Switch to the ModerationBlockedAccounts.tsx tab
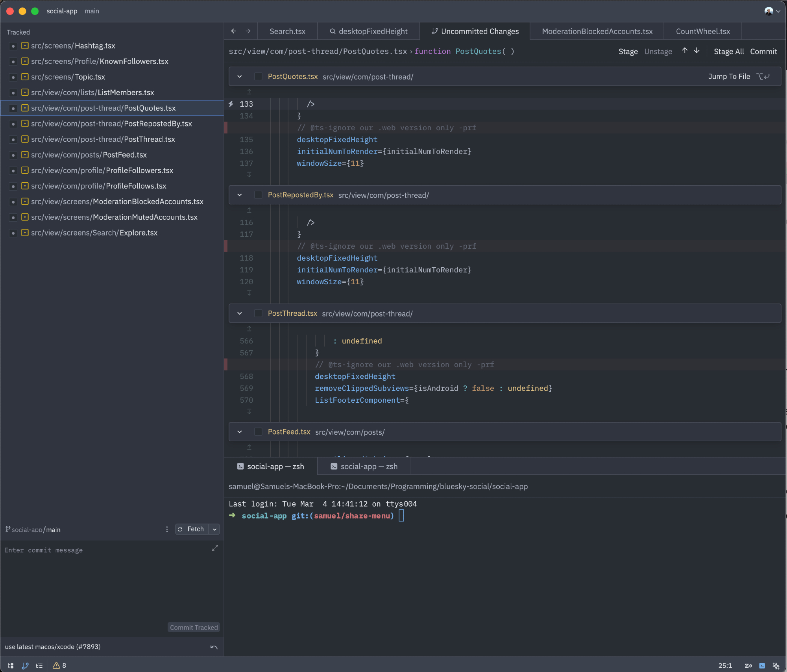Viewport: 787px width, 672px height. (597, 31)
